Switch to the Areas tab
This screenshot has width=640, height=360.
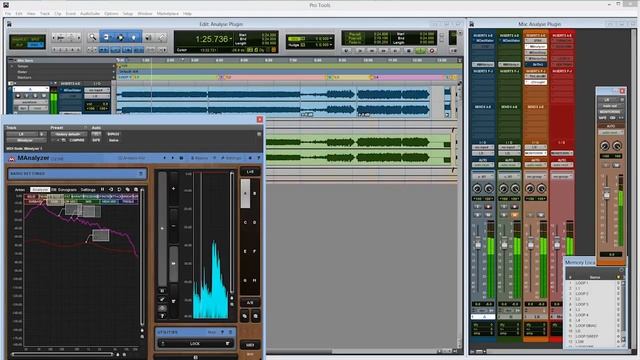pos(20,189)
